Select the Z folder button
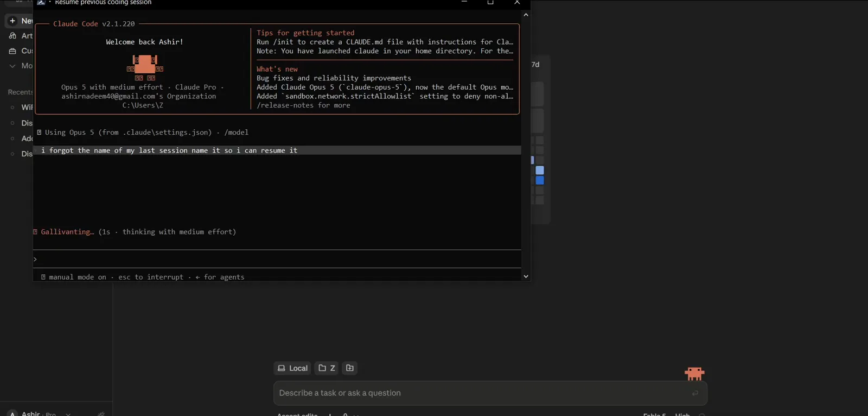 [x=327, y=368]
